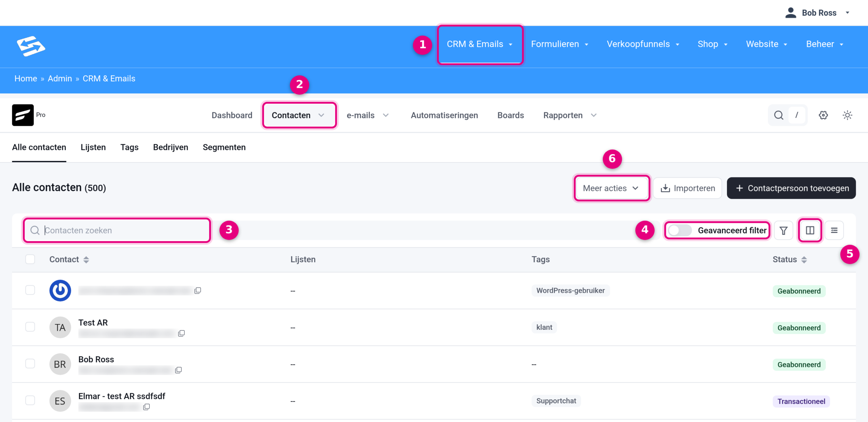Screen dimensions: 868x422
Task: Open the column layout icon
Action: [810, 230]
